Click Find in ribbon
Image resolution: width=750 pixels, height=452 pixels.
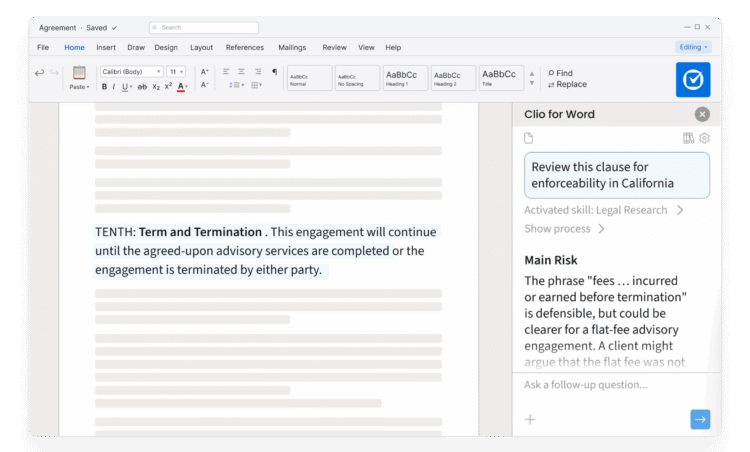point(560,73)
